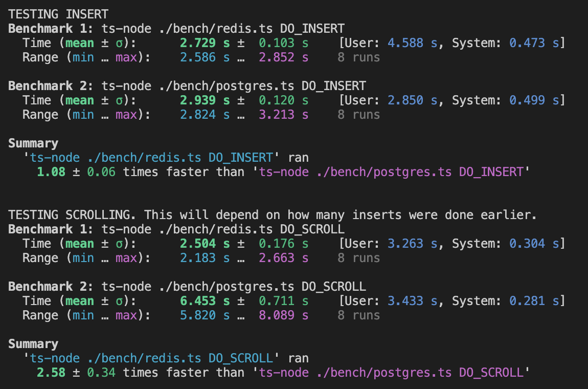Click the quoted redis.ts DO_SCROLL summary command
This screenshot has width=588, height=389.
tap(151, 358)
